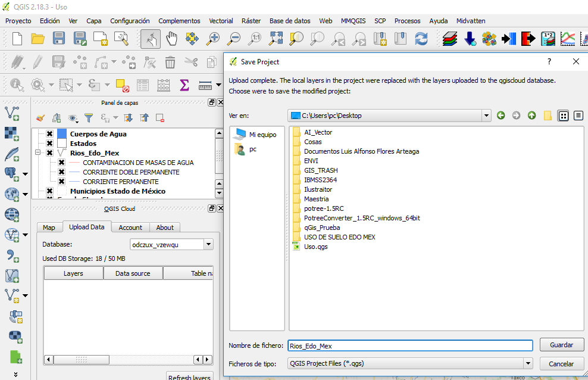This screenshot has width=588, height=380.
Task: Click the white symbol swatch of Estados layer
Action: [62, 144]
